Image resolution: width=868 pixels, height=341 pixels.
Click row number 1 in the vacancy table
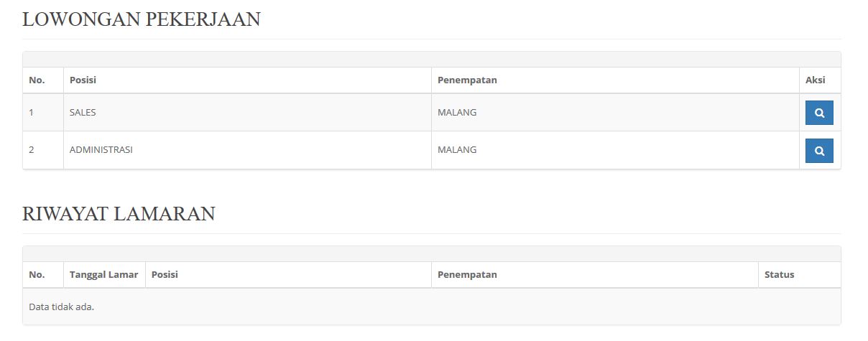32,113
